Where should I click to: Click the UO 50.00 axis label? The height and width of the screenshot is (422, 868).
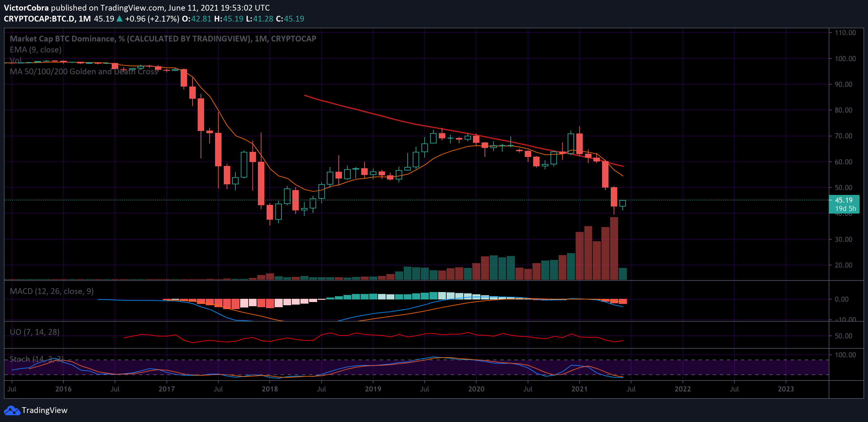(x=844, y=336)
